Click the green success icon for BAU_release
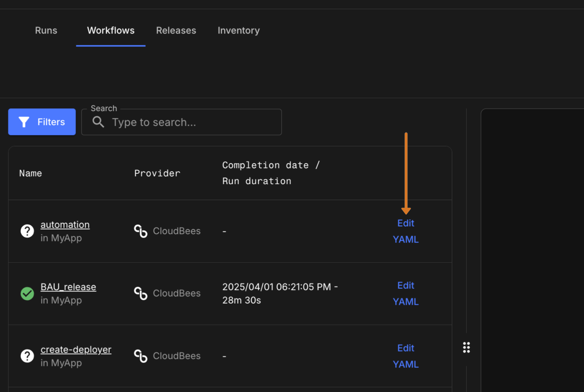This screenshot has height=392, width=584. click(27, 293)
